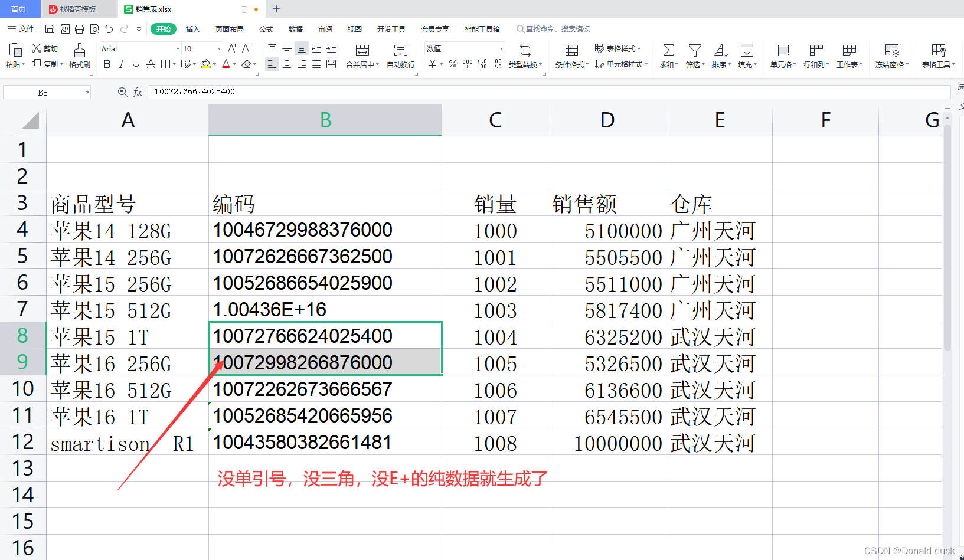Screen dimensions: 964x560
Task: Click the Worksheet (工作表) icon
Action: (x=849, y=50)
